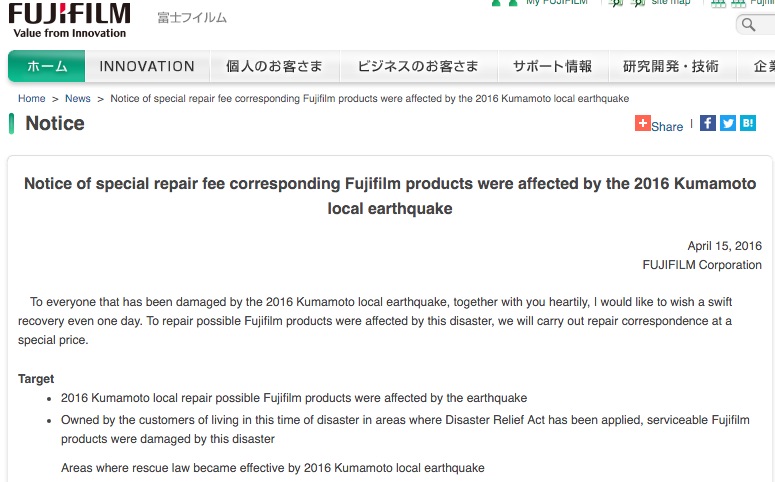Share via Hatena Bookmark B! icon
Screen dimensions: 775x482
coord(748,123)
